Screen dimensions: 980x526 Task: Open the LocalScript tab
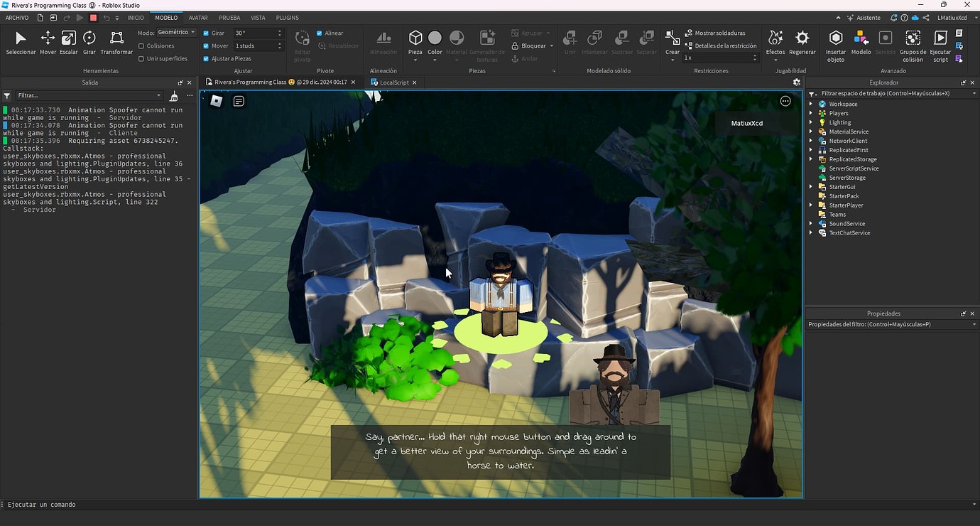tap(395, 82)
